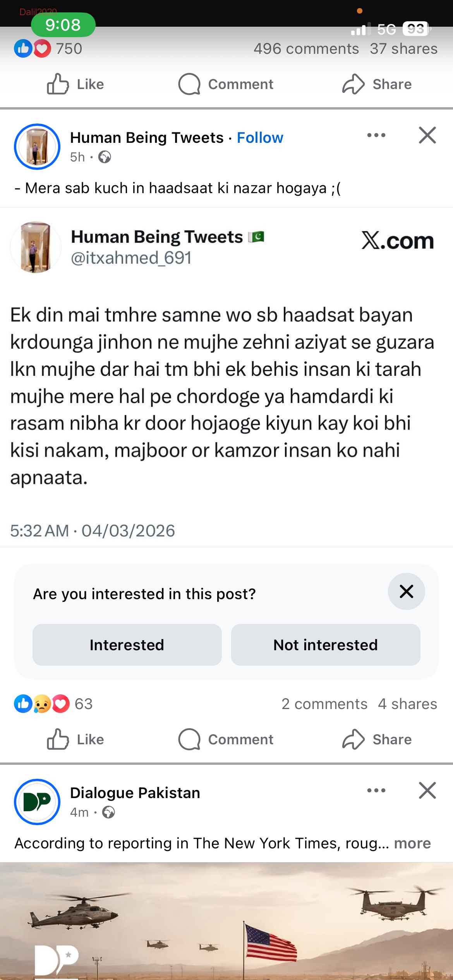View the 37 shares of the top post
Image resolution: width=453 pixels, height=980 pixels.
pos(403,48)
